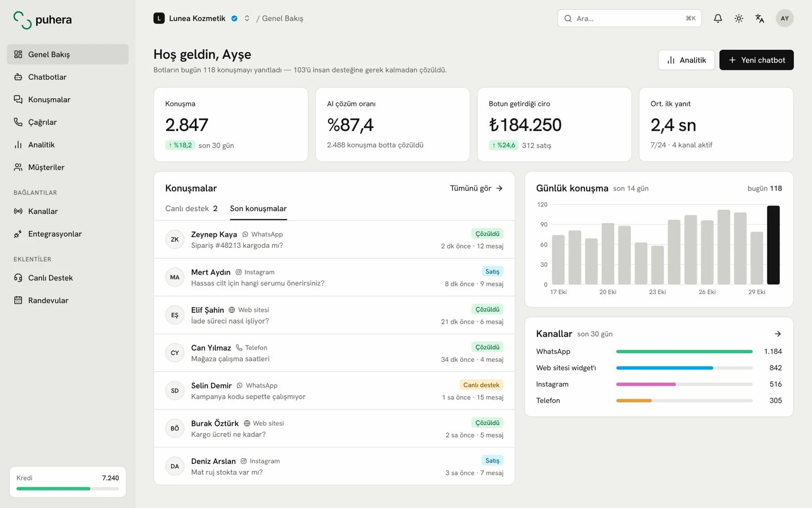Click the Analitik button in the header

686,60
